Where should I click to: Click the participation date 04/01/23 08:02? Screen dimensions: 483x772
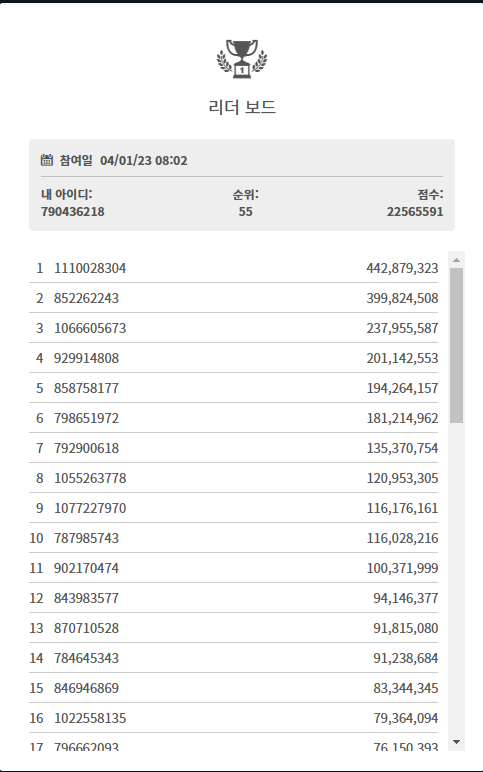(x=144, y=161)
